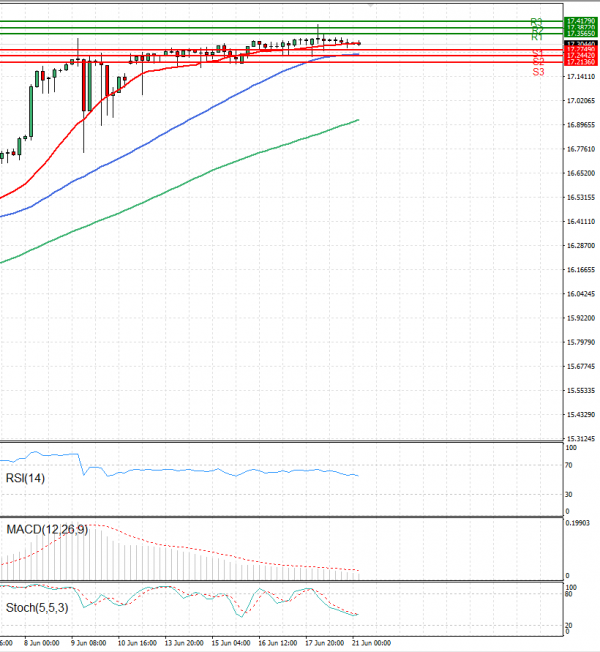Click the 16.41110 price axis value
This screenshot has height=652, width=600.
click(x=581, y=222)
